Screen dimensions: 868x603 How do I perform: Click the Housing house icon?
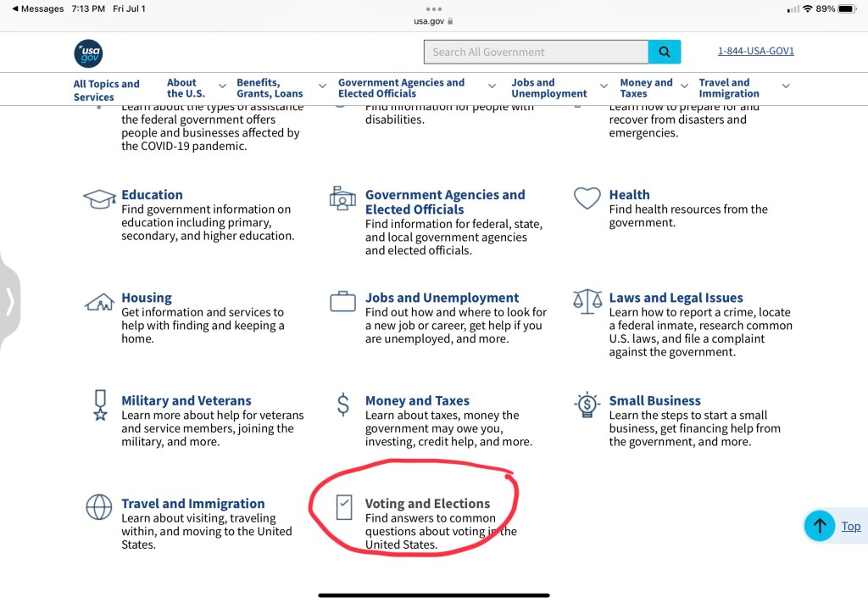click(99, 302)
